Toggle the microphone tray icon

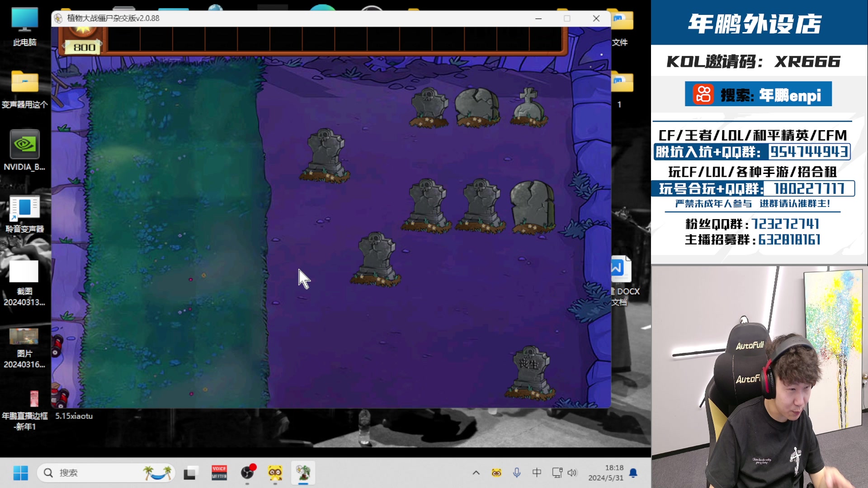click(x=517, y=473)
